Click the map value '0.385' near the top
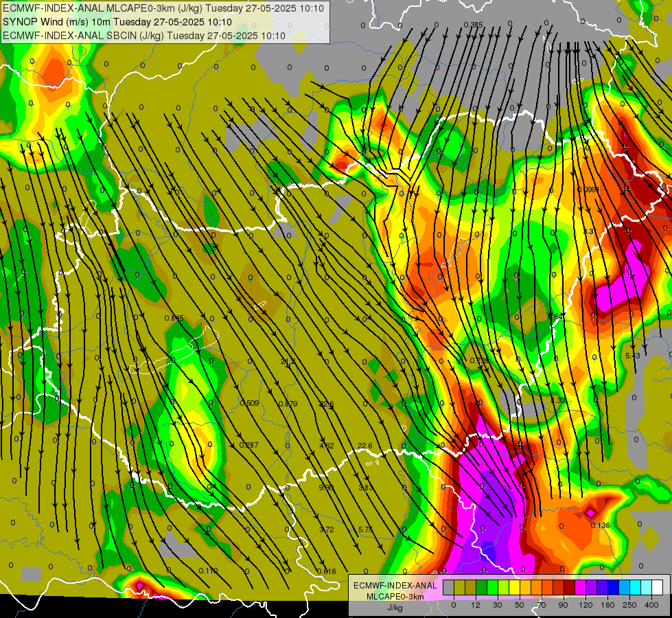This screenshot has height=618, width=672. pos(473,25)
